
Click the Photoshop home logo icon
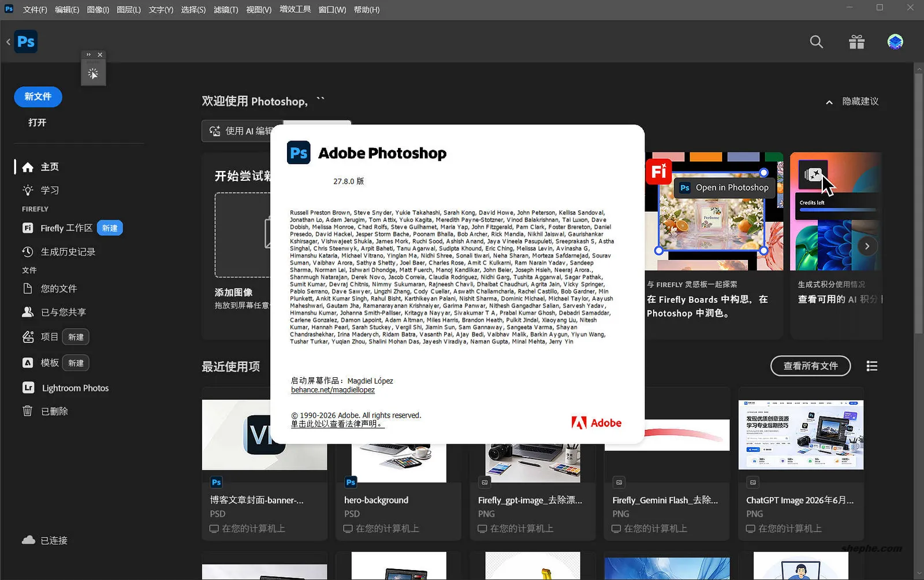pos(26,42)
